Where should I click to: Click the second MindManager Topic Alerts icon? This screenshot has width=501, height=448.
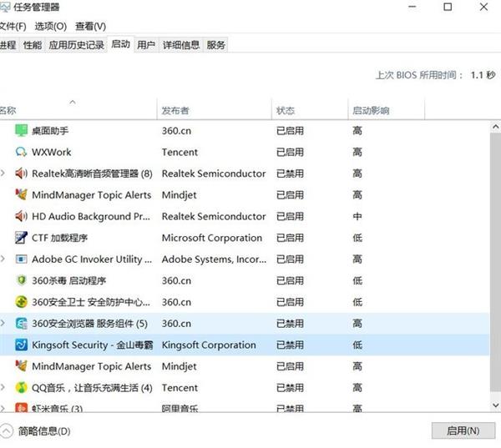click(x=22, y=366)
